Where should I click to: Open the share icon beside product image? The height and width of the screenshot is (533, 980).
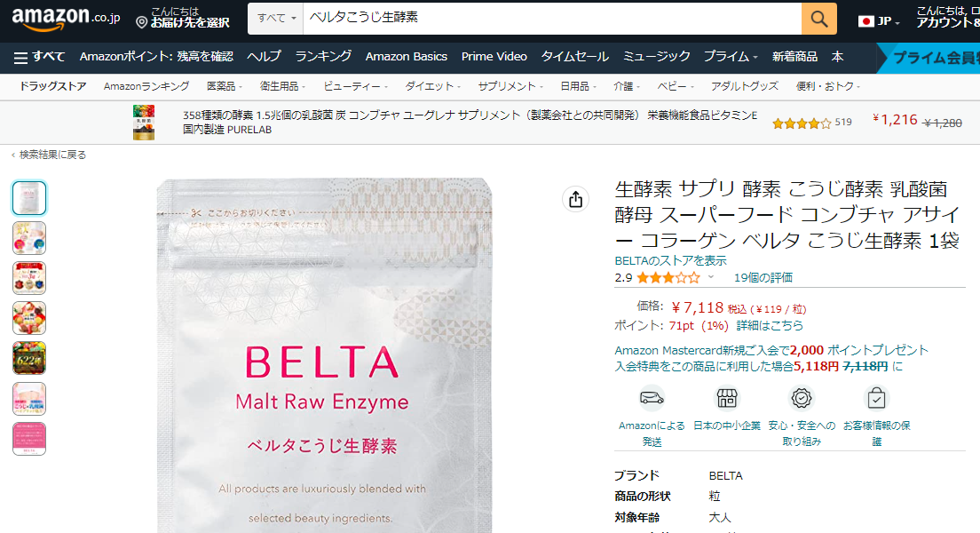[x=575, y=200]
